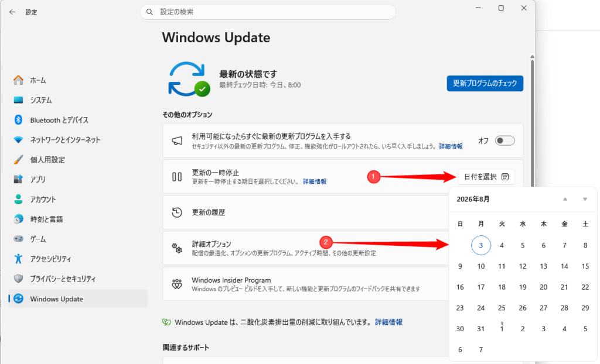Viewport: 600px width, 364px height.
Task: Select August 10 in the calendar
Action: point(481,266)
